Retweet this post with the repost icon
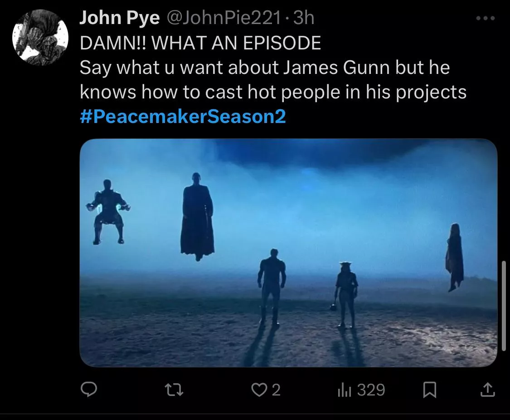The image size is (510, 420). point(174,390)
